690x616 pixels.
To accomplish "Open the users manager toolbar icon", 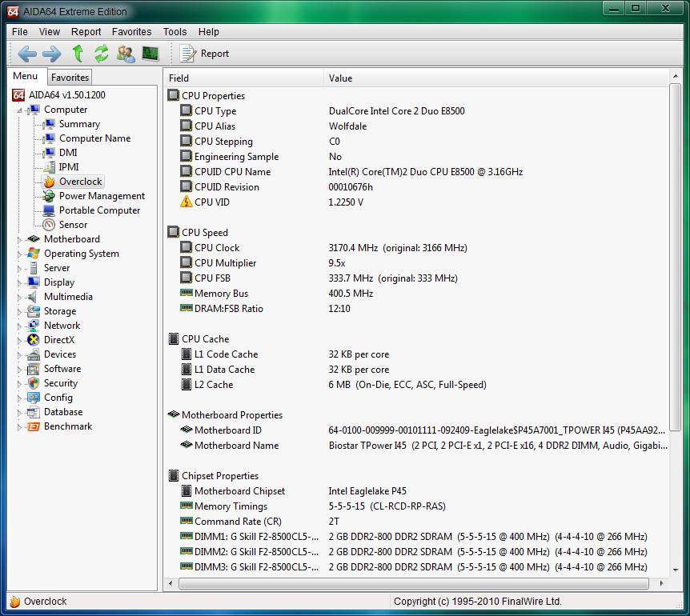I will click(126, 54).
